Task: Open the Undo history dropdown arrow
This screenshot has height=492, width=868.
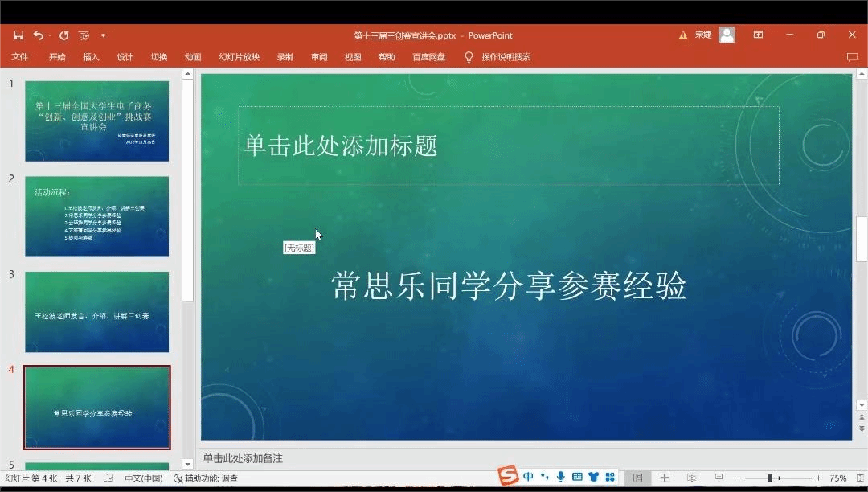Action: click(49, 35)
